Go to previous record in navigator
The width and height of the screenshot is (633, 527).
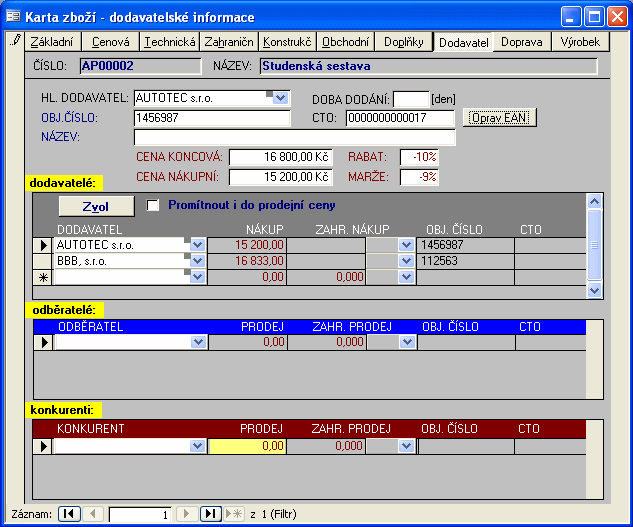tap(93, 514)
